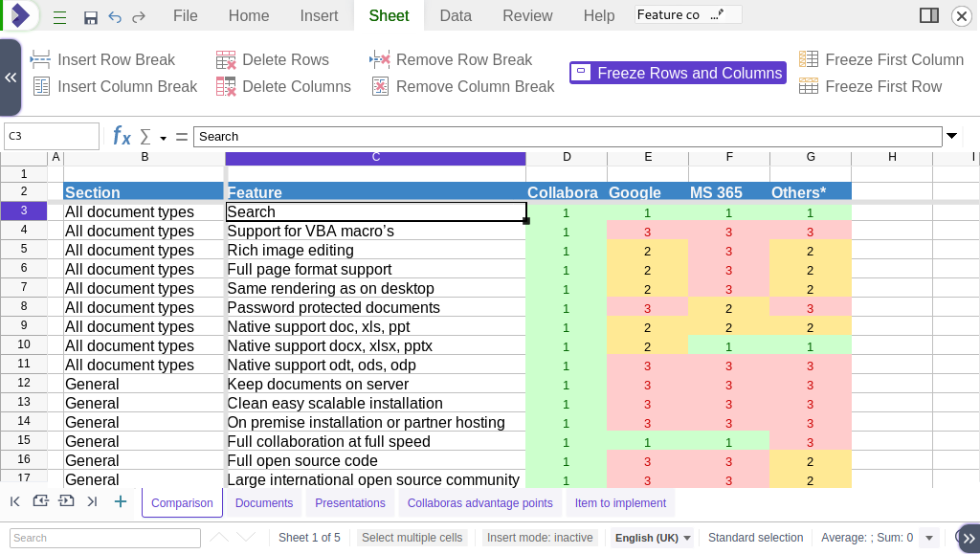Open the Data tab
The width and height of the screenshot is (980, 554).
point(456,15)
